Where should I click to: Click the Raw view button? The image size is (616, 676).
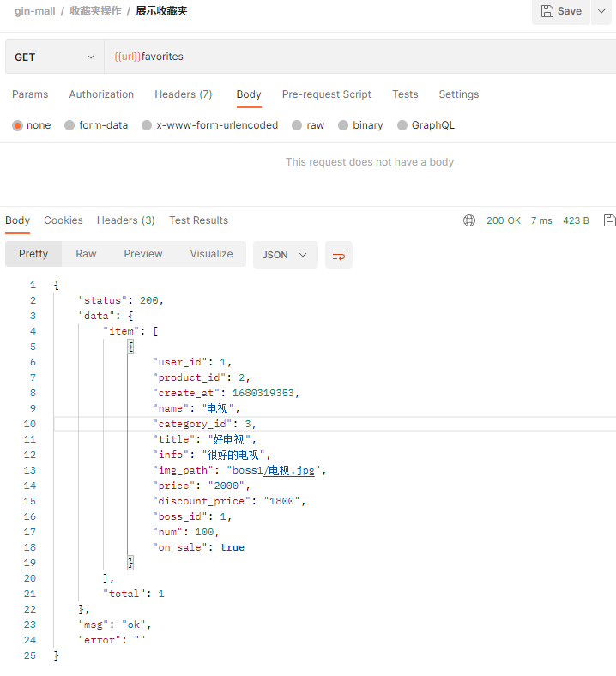(x=86, y=254)
